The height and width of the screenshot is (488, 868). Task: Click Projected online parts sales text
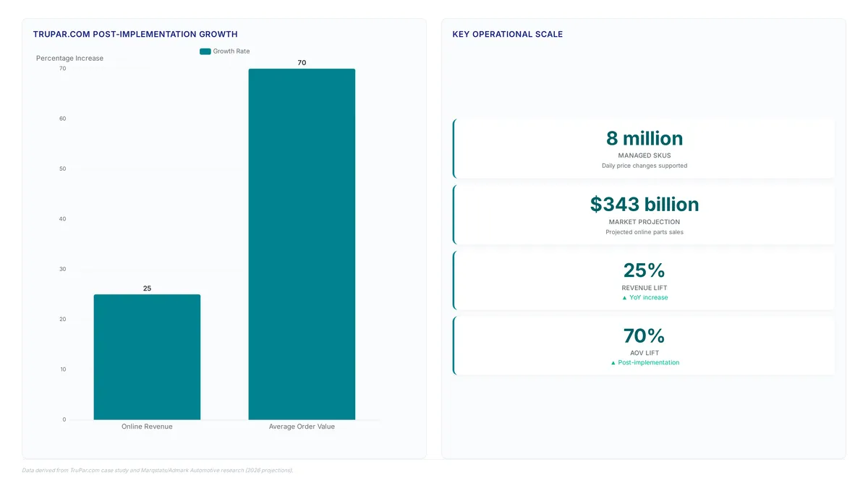[644, 232]
